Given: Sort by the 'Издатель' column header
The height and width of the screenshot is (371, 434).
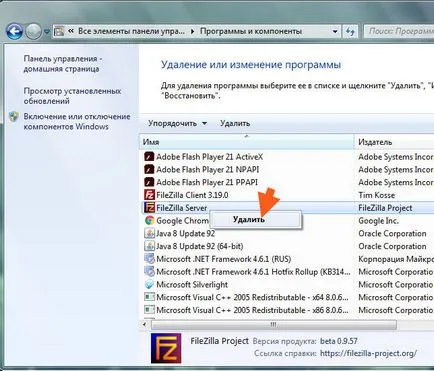Looking at the screenshot, I should 395,142.
